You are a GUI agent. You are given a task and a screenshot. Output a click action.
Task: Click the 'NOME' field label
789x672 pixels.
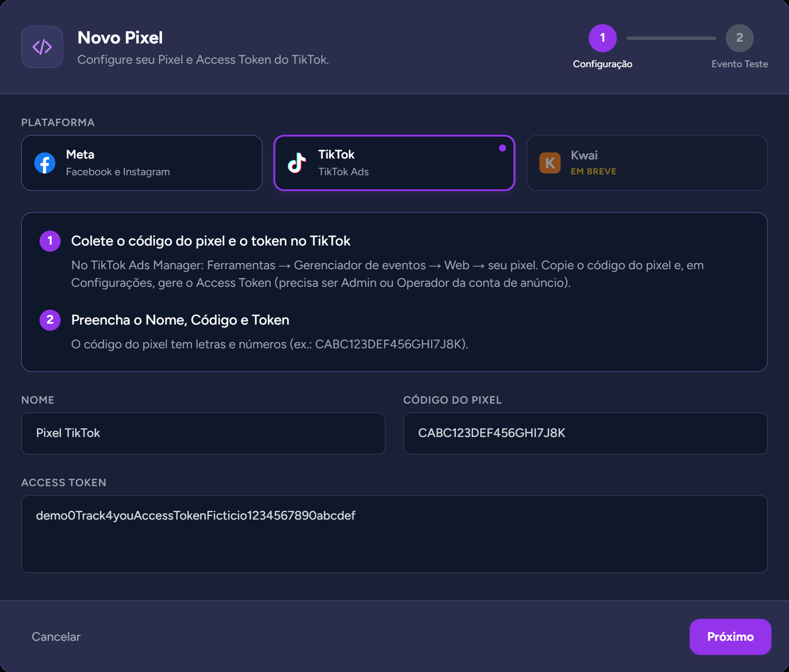37,400
